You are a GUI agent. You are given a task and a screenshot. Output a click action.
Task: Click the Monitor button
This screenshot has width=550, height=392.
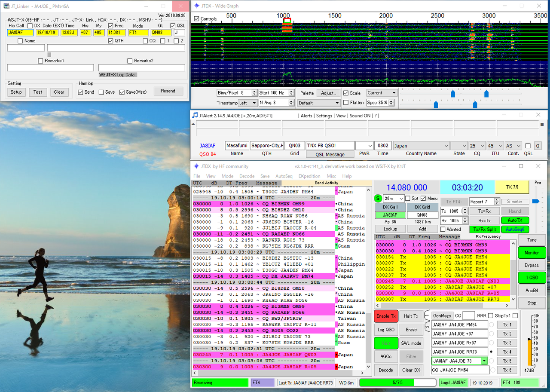pyautogui.click(x=532, y=253)
